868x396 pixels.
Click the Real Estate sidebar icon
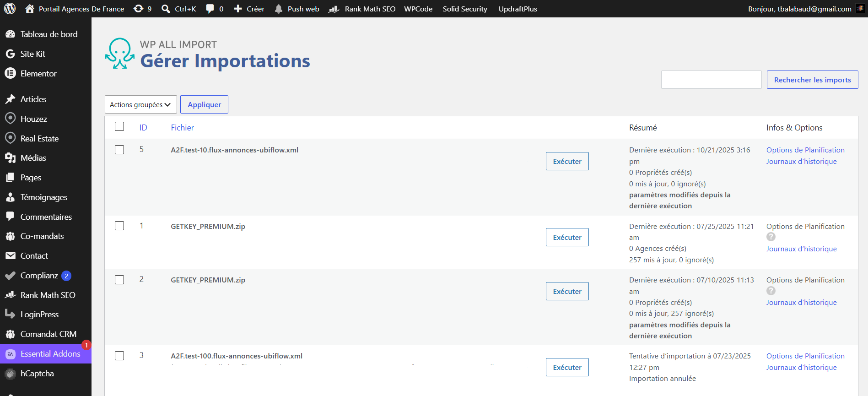pyautogui.click(x=10, y=138)
